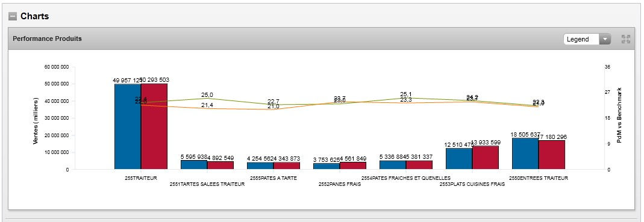Click the blue bar for 255TRAITEUR
The width and height of the screenshot is (644, 222).
(x=128, y=126)
